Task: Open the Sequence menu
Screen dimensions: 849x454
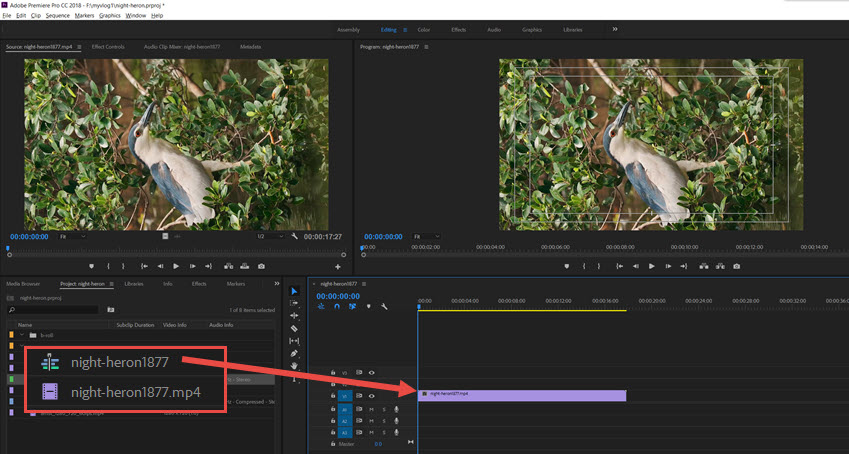Action: 57,16
